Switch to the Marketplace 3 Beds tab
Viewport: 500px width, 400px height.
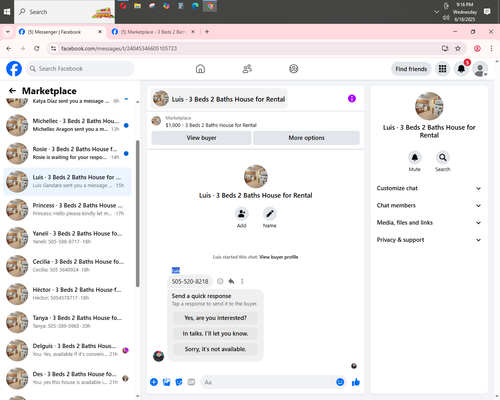pos(153,32)
